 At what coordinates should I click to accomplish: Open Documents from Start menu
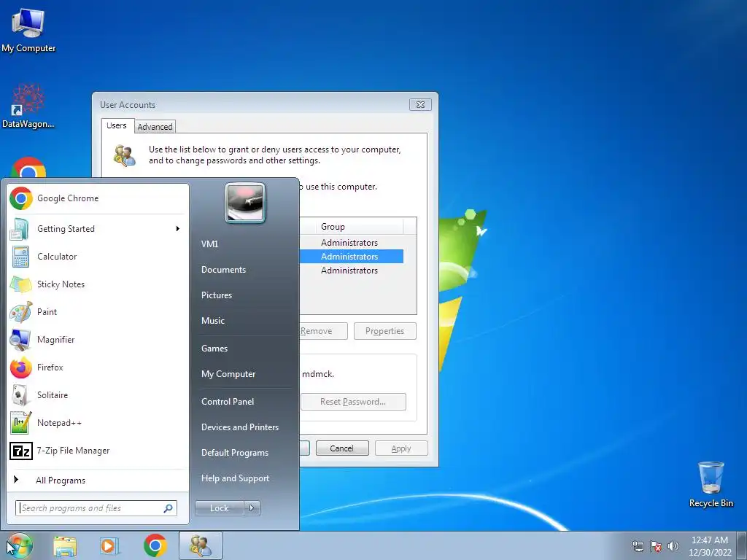pos(223,270)
